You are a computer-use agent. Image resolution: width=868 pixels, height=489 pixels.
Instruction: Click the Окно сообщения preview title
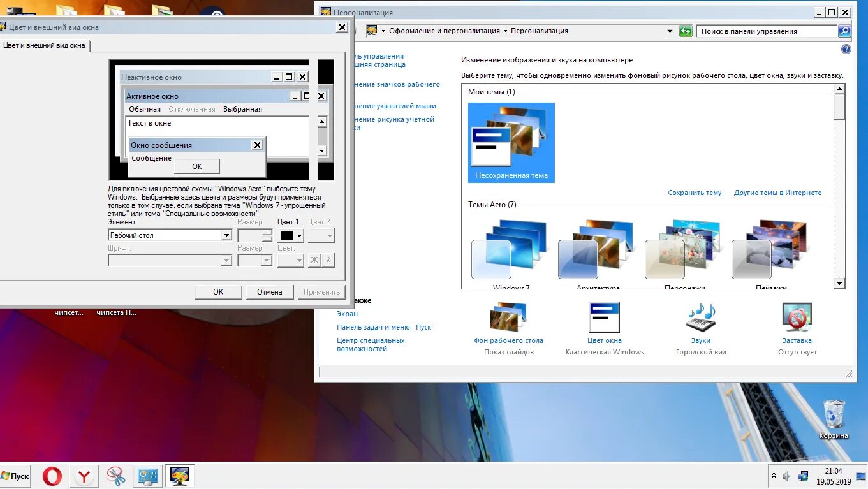(x=161, y=145)
